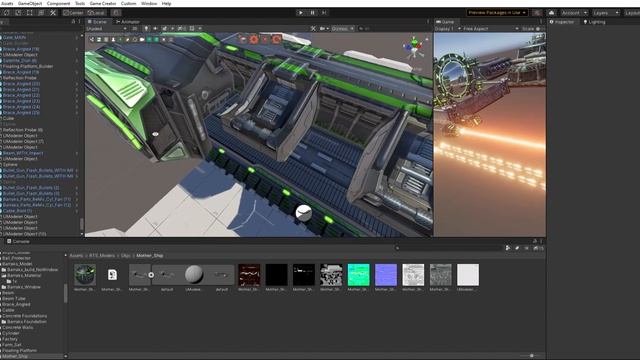This screenshot has height=360, width=640.
Task: Switch to the Lighting tab
Action: (594, 22)
